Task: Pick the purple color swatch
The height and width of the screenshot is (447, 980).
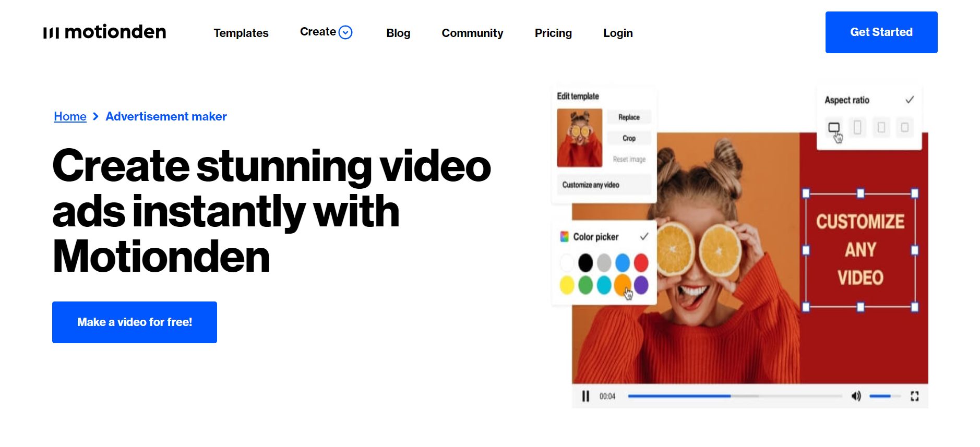Action: 641,285
